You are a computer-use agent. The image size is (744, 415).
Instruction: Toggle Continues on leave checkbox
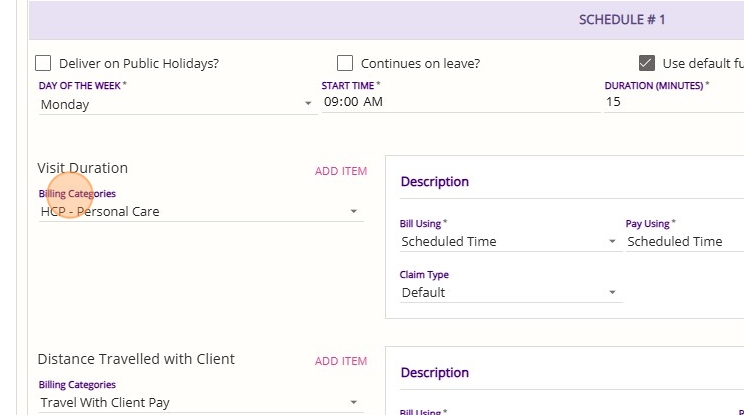[x=345, y=63]
